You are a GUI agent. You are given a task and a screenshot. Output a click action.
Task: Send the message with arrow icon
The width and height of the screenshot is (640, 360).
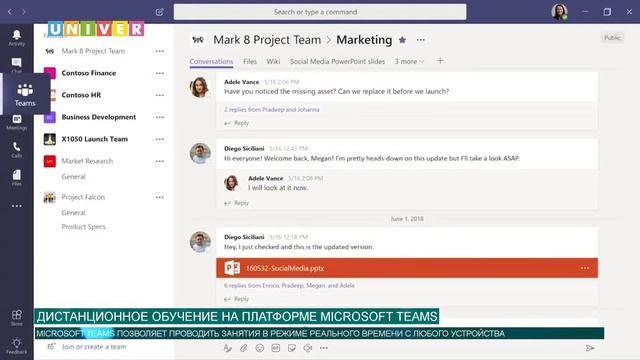pyautogui.click(x=590, y=348)
